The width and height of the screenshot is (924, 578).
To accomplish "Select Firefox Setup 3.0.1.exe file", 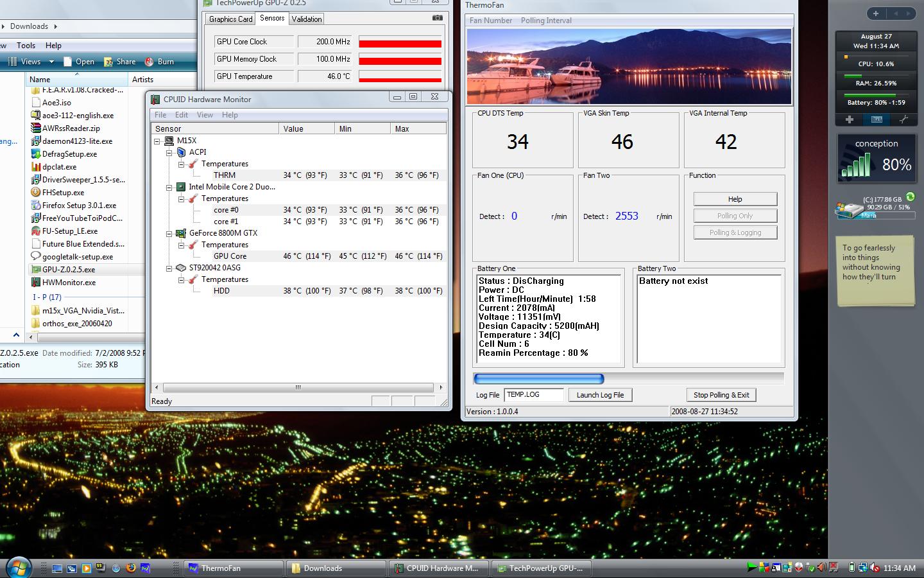I will click(x=79, y=206).
